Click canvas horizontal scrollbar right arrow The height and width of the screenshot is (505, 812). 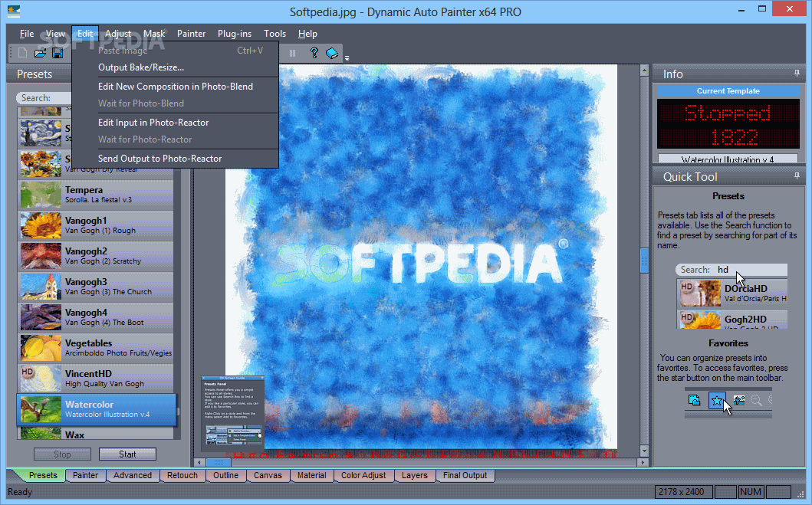tap(643, 462)
